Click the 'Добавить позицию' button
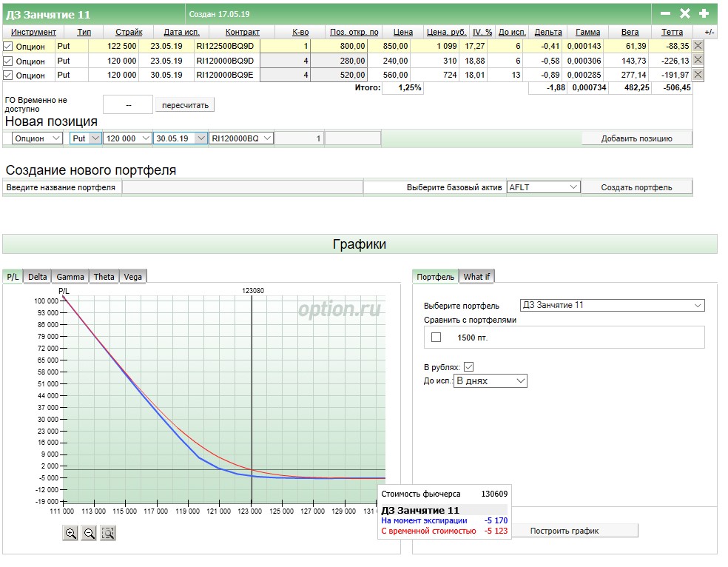Viewport: 728px width, 567px height. [636, 138]
